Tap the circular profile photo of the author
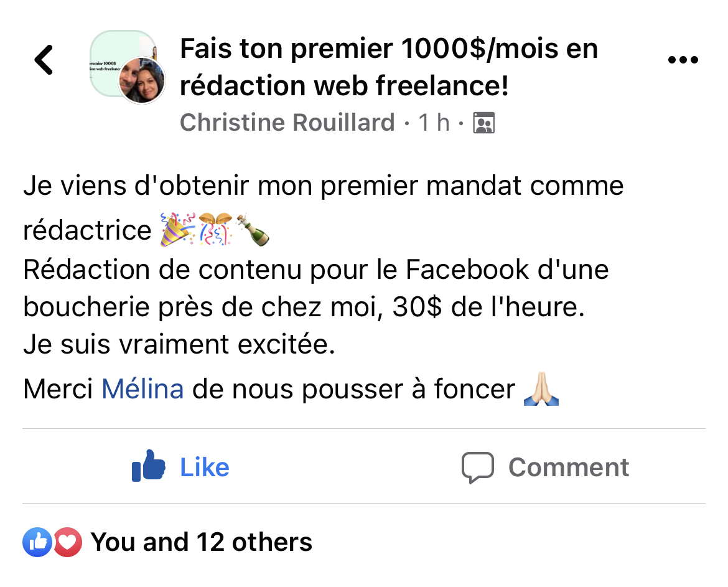Viewport: 728px width, 587px height. 142,81
